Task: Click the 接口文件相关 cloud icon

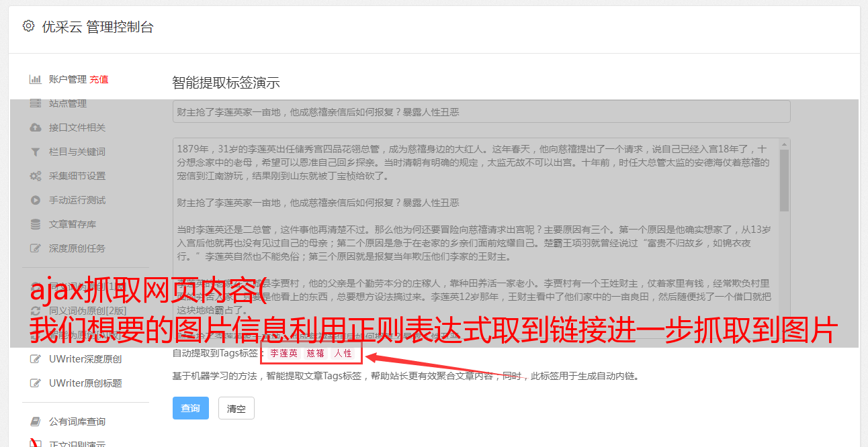Action: tap(36, 128)
